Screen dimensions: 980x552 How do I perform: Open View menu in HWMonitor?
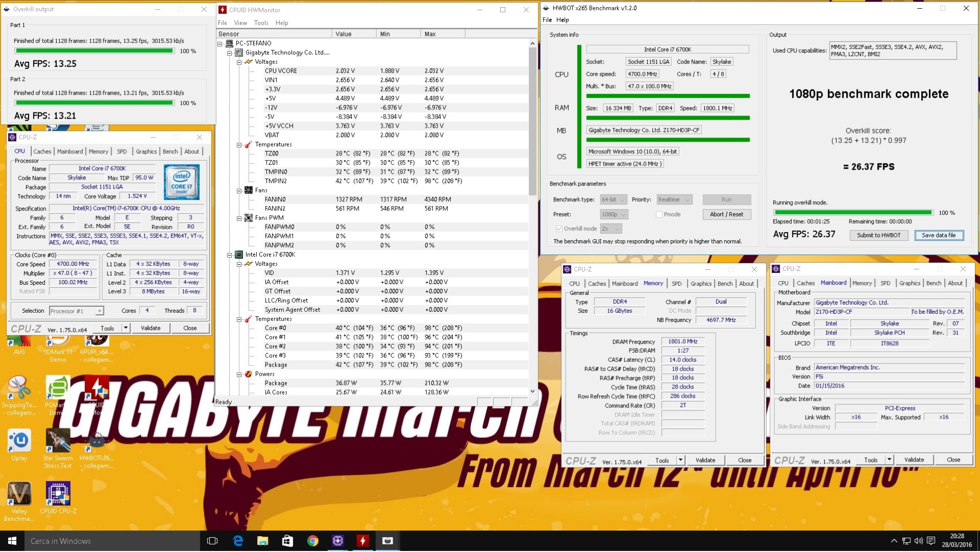[x=240, y=23]
